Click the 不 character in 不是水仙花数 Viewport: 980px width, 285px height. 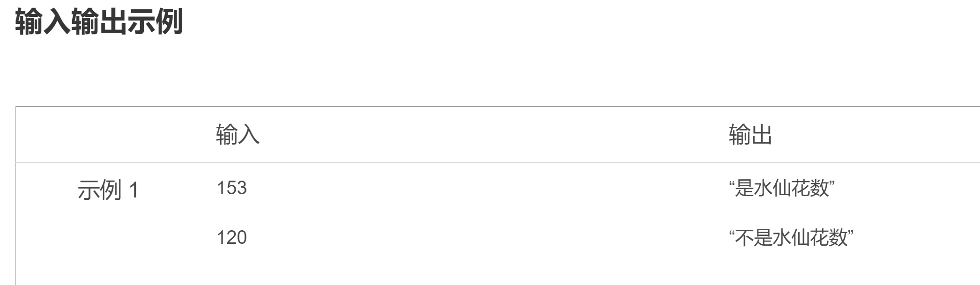pos(744,238)
